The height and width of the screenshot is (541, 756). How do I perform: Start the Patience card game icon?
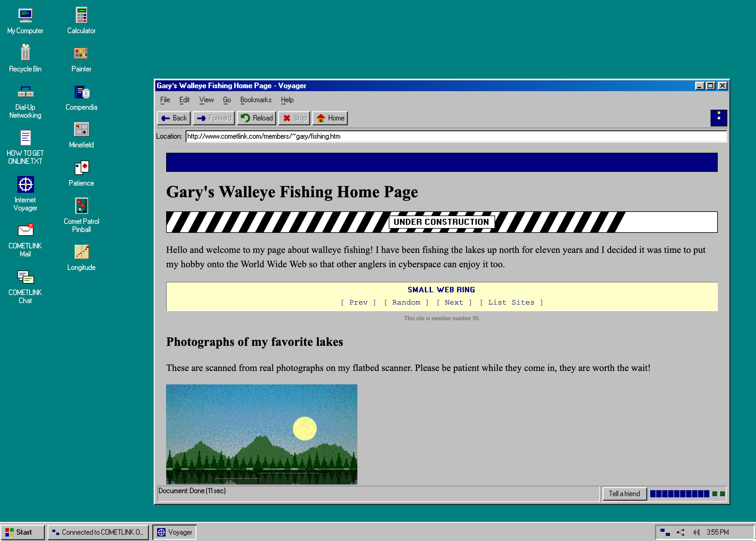81,173
